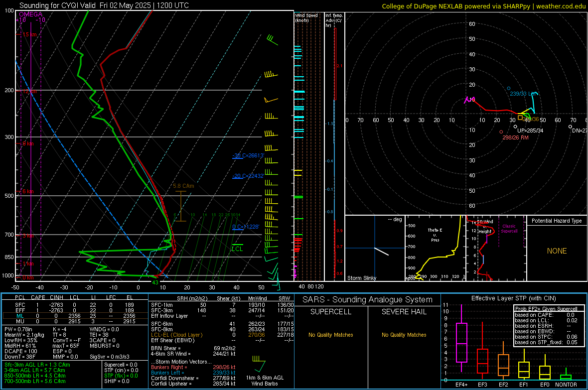Select the 5.8 C/km lapse rate label
The image size is (588, 390).
click(x=183, y=186)
